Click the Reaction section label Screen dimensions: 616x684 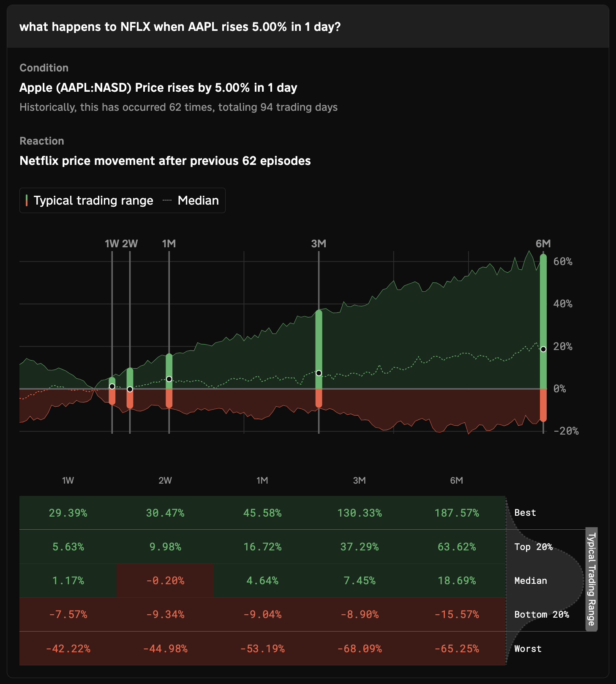pos(42,141)
